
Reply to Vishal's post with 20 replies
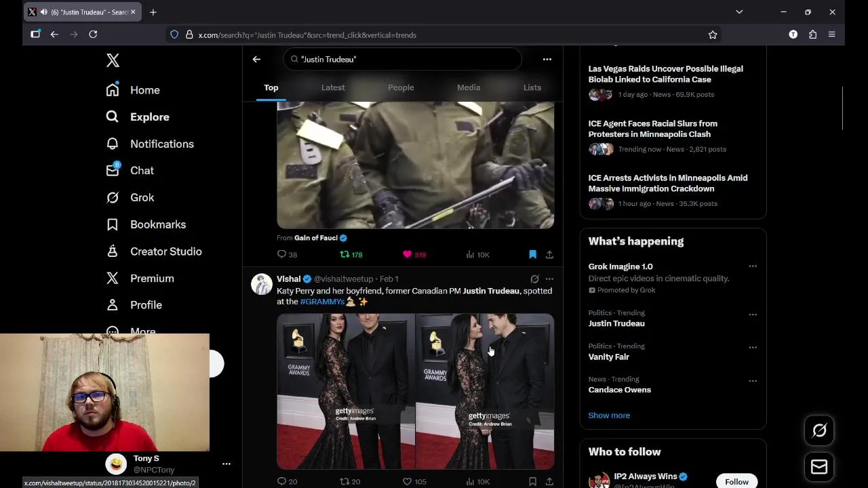pos(288,482)
